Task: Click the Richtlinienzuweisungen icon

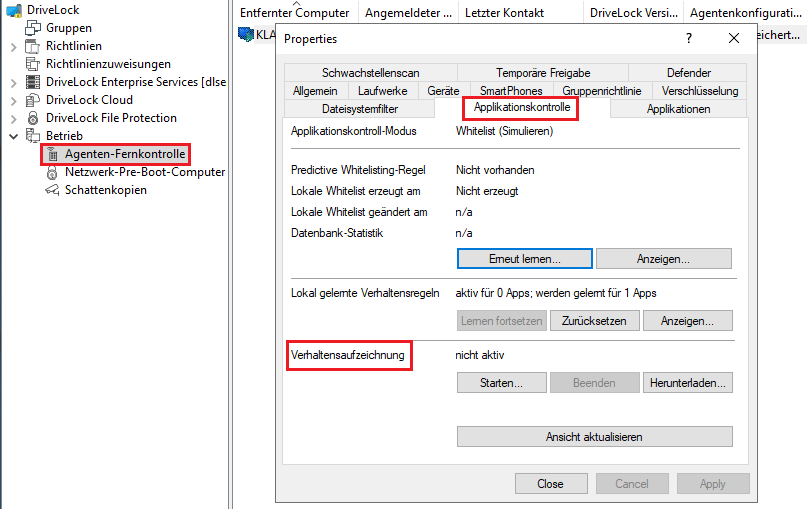Action: pos(33,64)
